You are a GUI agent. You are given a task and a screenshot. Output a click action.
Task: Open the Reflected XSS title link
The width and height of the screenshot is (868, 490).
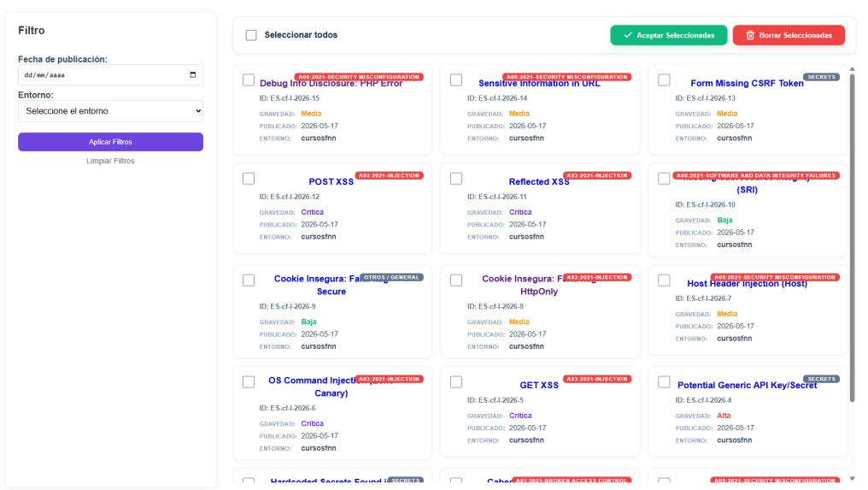click(x=539, y=182)
